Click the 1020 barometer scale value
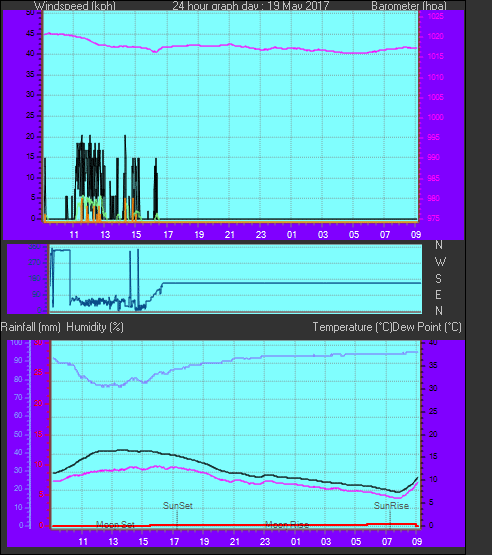This screenshot has width=492, height=555. point(436,36)
